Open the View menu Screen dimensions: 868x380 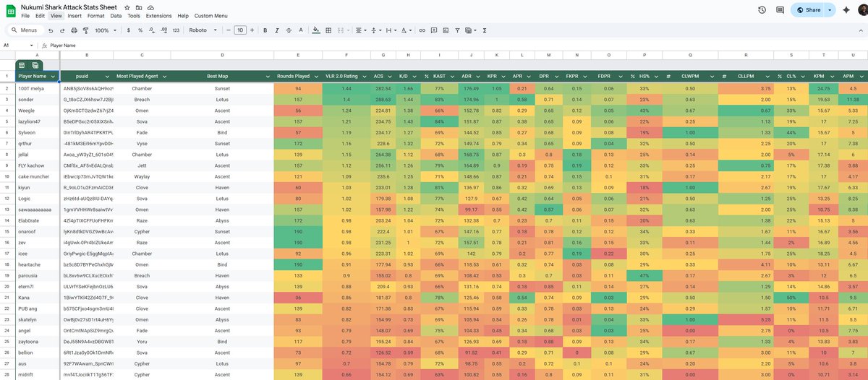click(56, 15)
